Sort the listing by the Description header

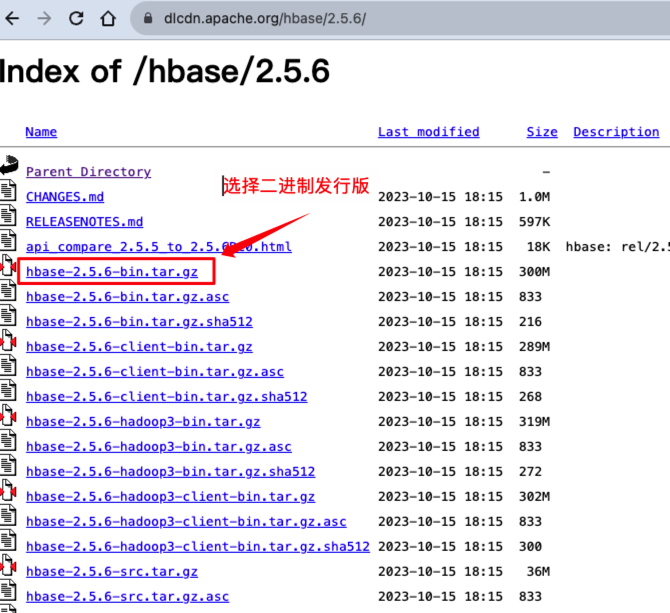click(616, 132)
